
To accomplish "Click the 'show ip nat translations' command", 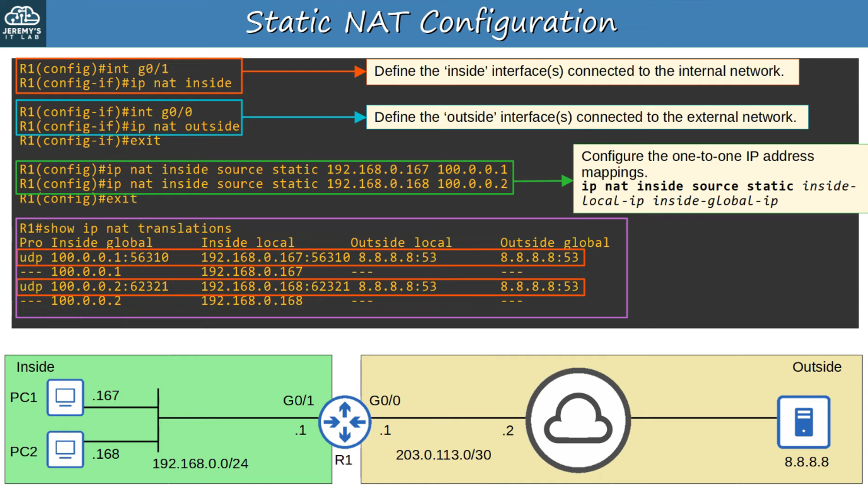I will point(125,229).
